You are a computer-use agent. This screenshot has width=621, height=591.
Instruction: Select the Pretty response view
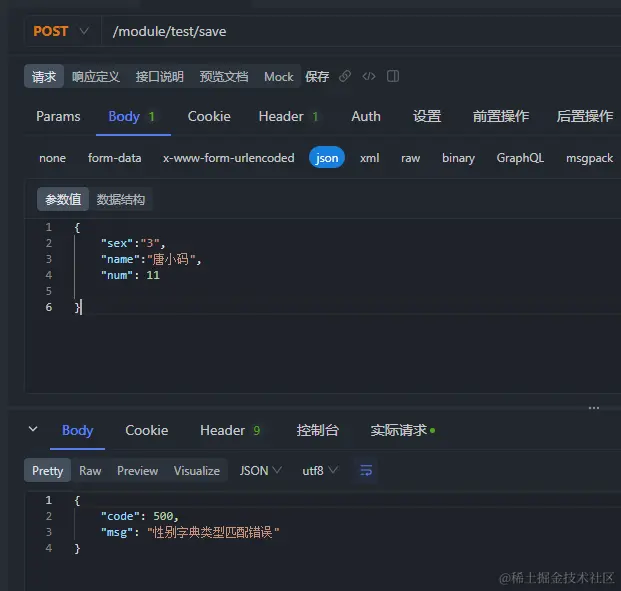pyautogui.click(x=48, y=471)
